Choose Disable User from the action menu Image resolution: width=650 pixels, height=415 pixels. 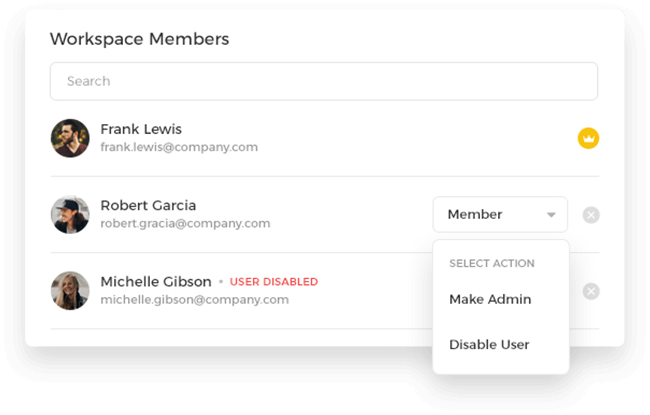[489, 344]
